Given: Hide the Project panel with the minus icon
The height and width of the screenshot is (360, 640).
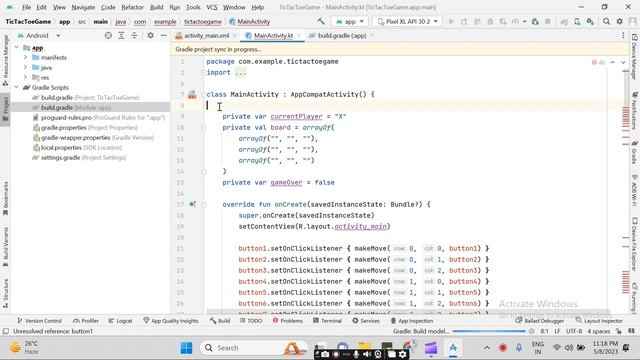Looking at the screenshot, I should 163,36.
